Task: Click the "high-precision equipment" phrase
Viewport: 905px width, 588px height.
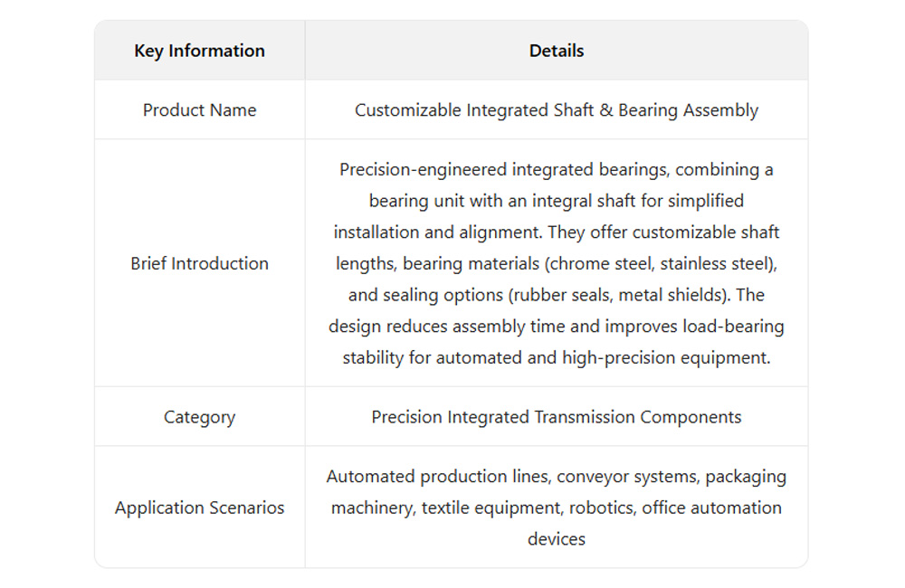Action: click(x=666, y=357)
